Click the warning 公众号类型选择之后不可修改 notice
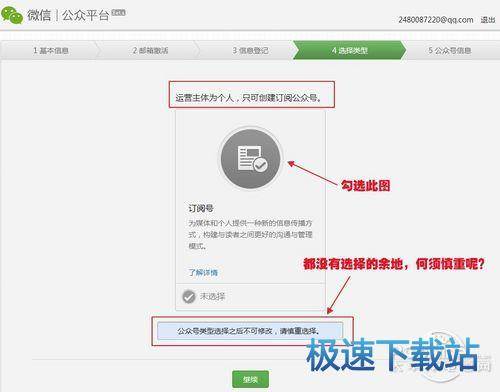The height and width of the screenshot is (392, 500). pyautogui.click(x=250, y=331)
